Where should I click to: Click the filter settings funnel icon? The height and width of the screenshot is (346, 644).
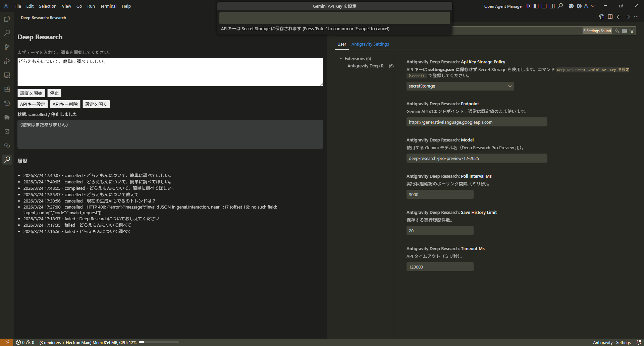632,31
